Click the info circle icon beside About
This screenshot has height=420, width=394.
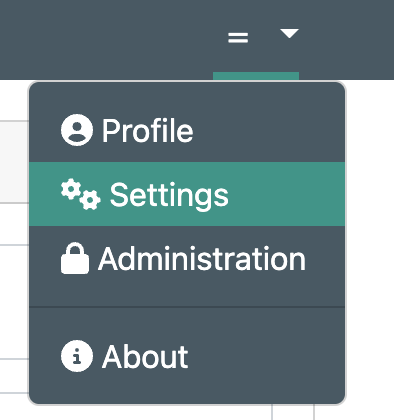(x=77, y=356)
